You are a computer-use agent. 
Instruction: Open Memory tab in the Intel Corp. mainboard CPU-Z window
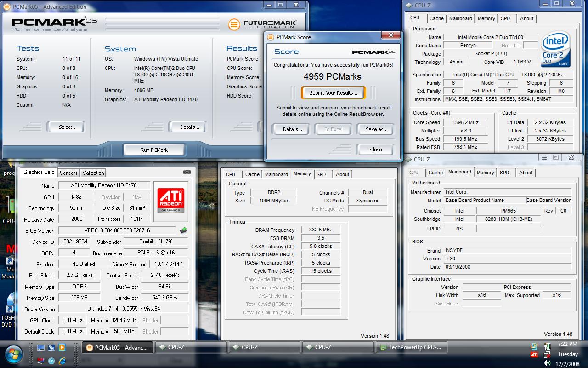click(x=485, y=172)
